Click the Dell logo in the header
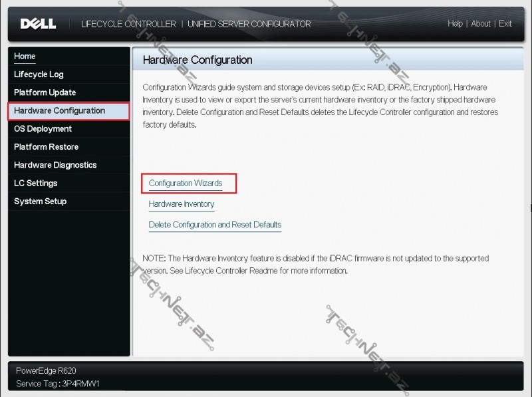The height and width of the screenshot is (397, 532). [38, 24]
